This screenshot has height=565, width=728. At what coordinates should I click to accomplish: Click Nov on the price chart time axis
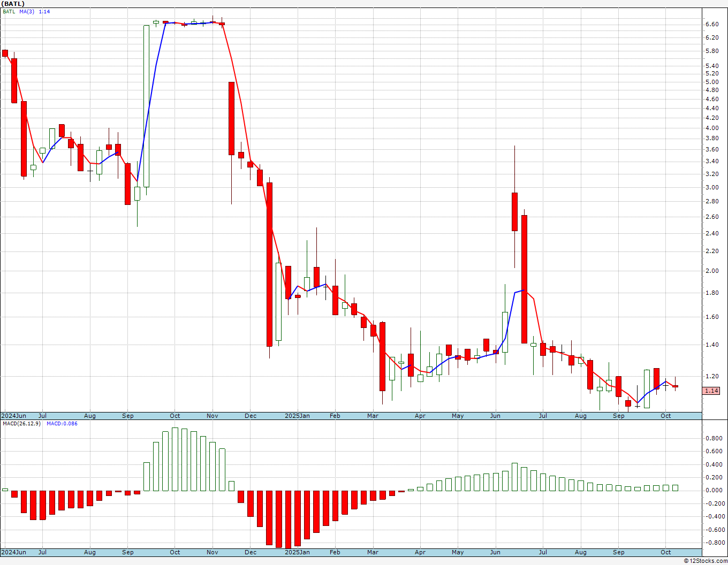point(213,416)
